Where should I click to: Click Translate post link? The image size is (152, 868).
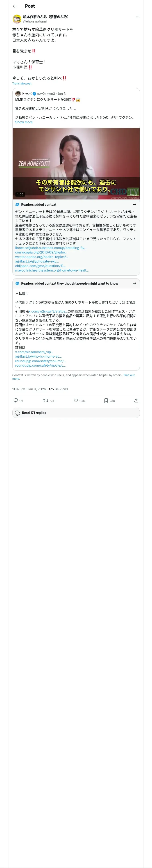point(22,84)
